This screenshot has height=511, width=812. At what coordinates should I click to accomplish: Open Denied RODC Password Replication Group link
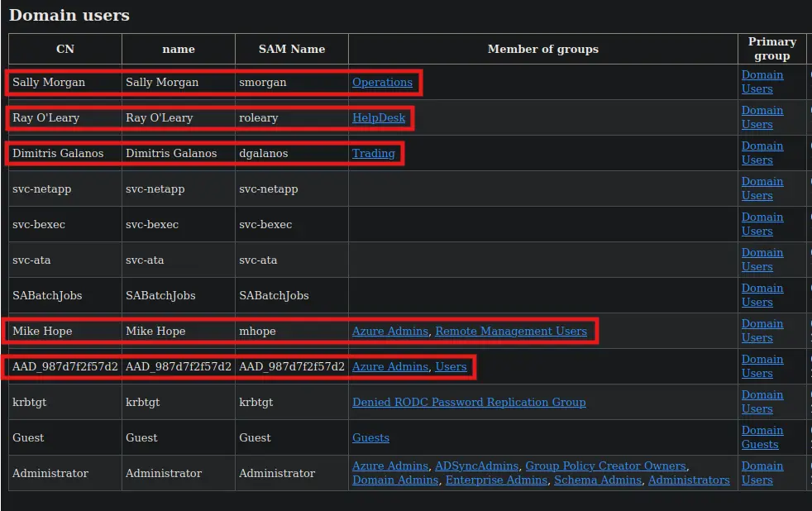click(x=469, y=403)
